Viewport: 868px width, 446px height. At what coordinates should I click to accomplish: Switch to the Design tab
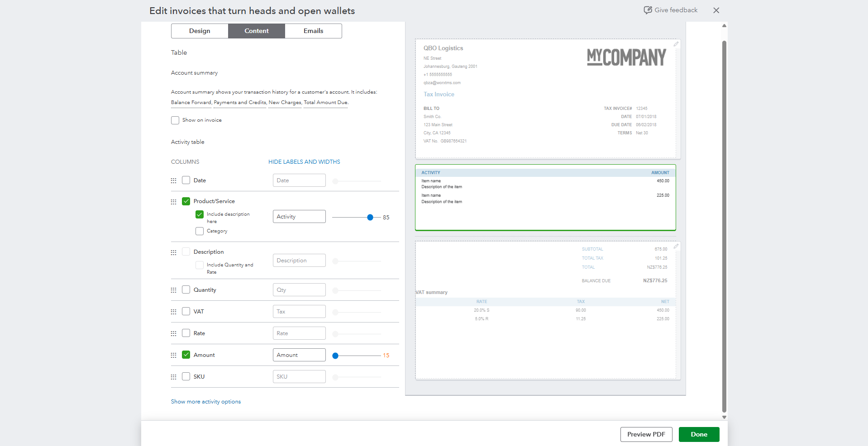[x=199, y=31]
